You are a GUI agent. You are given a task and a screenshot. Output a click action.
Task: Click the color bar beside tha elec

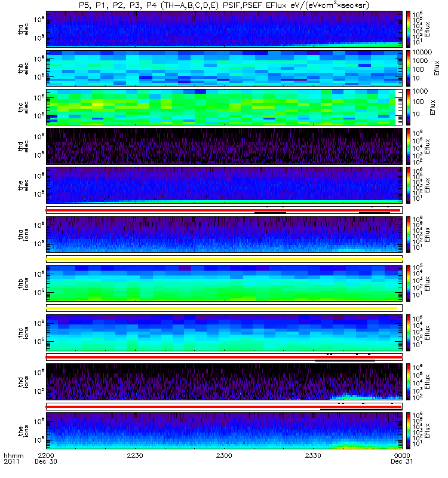tap(408, 29)
